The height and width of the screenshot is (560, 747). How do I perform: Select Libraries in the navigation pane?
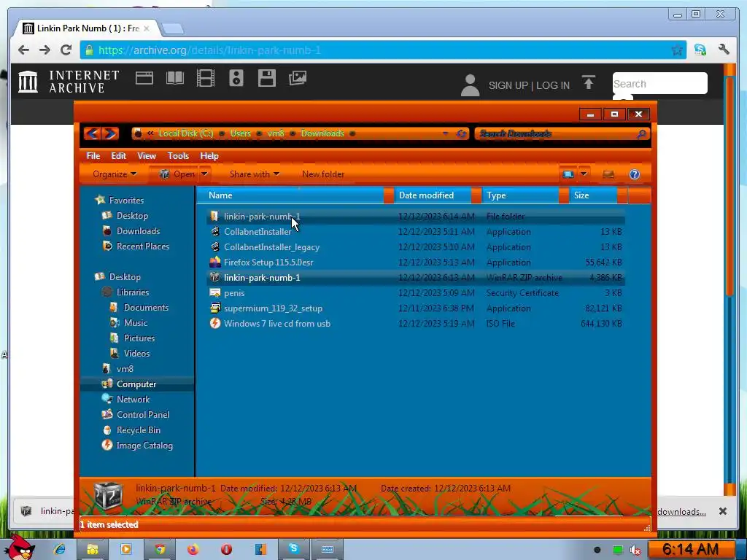pyautogui.click(x=125, y=292)
